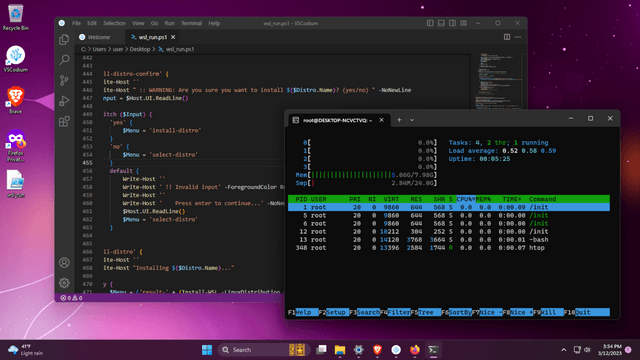
Task: Click Users in the breadcrumb path
Action: click(x=99, y=49)
